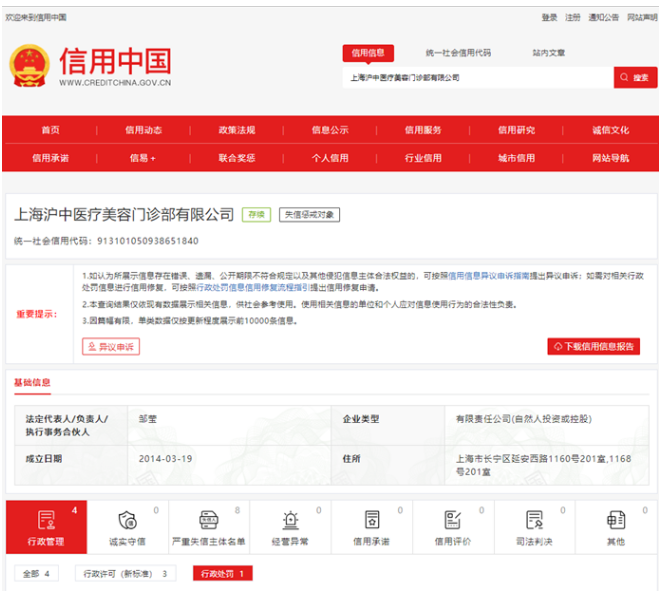The image size is (662, 595).
Task: Open 网站声明 link in top bar
Action: coord(642,17)
